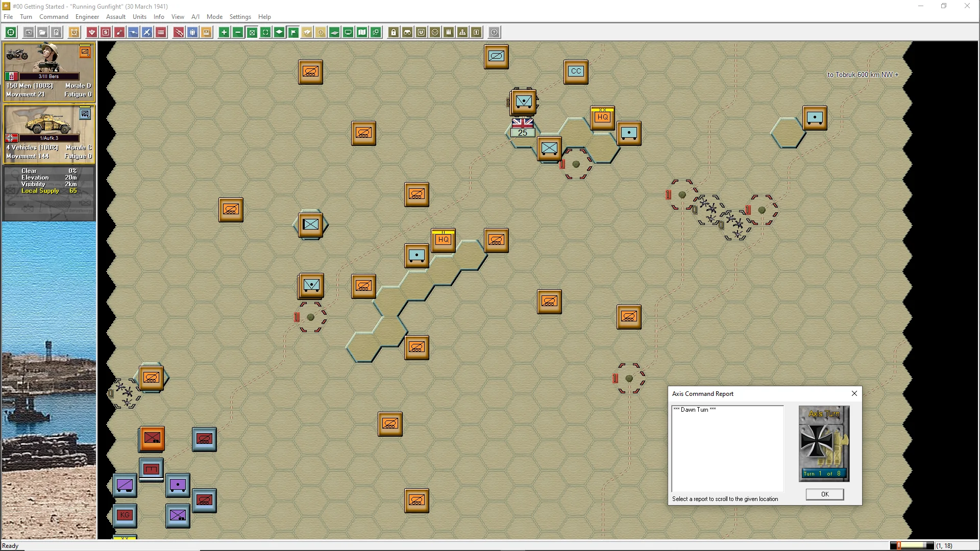Click the British 25 objective flag hex
Screen dimensions: 980x551
click(x=522, y=128)
